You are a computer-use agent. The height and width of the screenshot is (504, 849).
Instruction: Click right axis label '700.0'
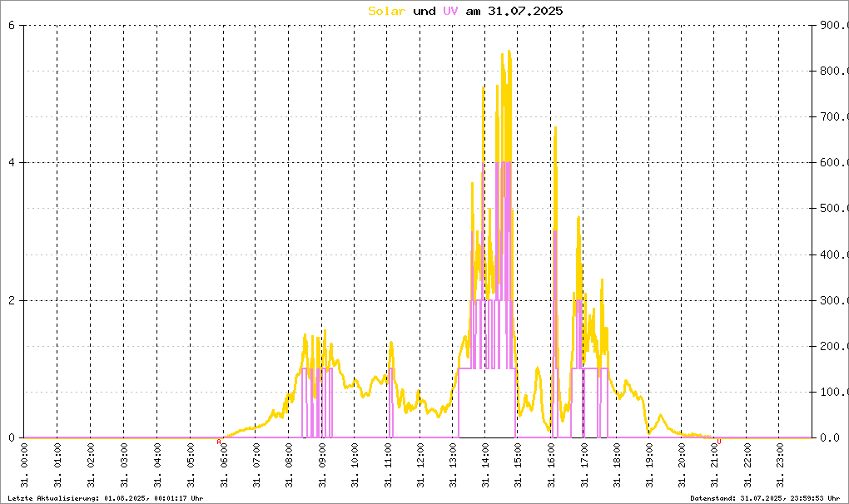pos(833,116)
